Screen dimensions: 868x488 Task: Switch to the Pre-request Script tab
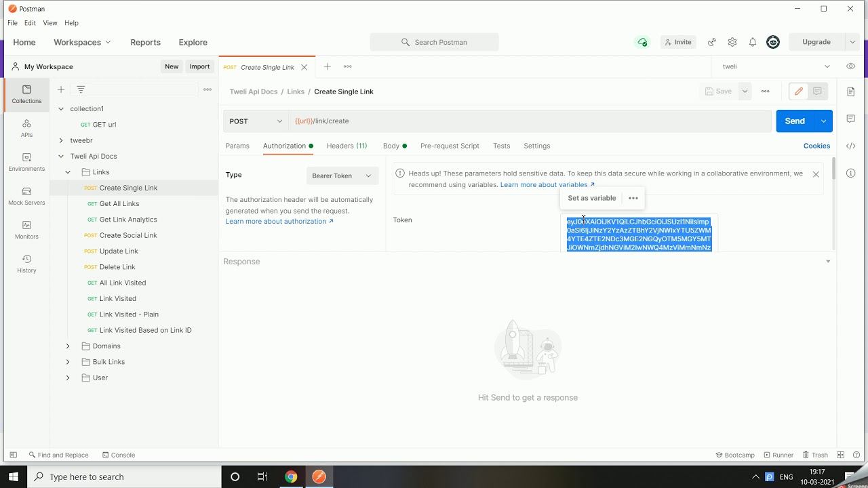[450, 146]
